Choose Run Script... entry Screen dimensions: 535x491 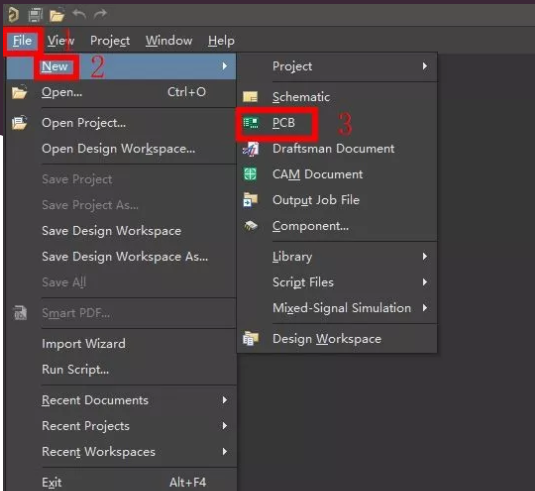click(121, 370)
